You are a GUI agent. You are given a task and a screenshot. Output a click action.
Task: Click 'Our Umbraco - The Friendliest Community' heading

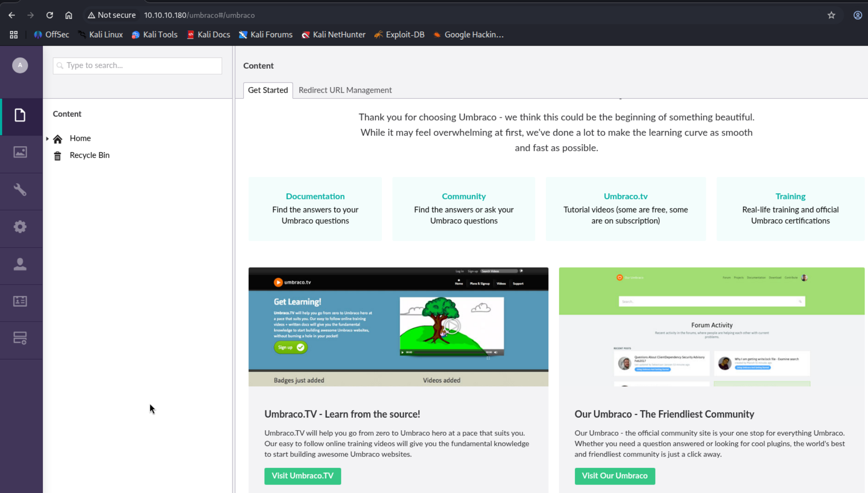click(664, 414)
